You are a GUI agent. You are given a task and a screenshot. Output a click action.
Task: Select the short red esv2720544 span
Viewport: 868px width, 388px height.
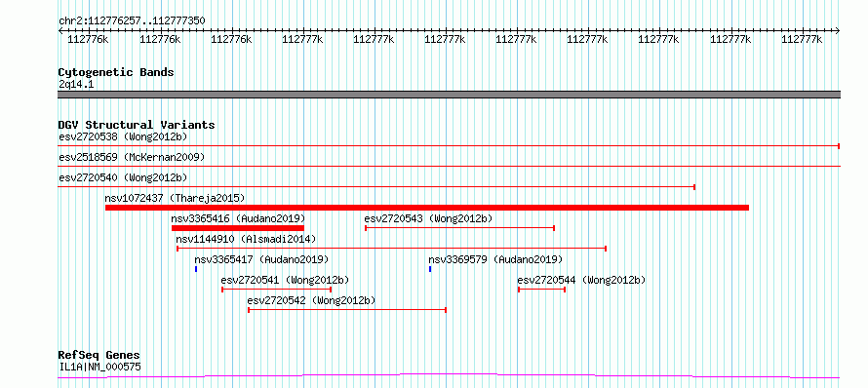pyautogui.click(x=541, y=290)
